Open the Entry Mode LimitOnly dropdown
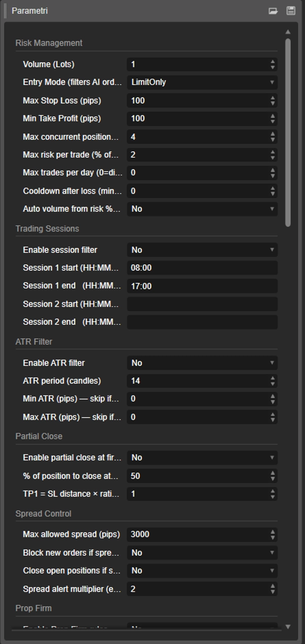Image resolution: width=305 pixels, height=644 pixels. point(202,82)
